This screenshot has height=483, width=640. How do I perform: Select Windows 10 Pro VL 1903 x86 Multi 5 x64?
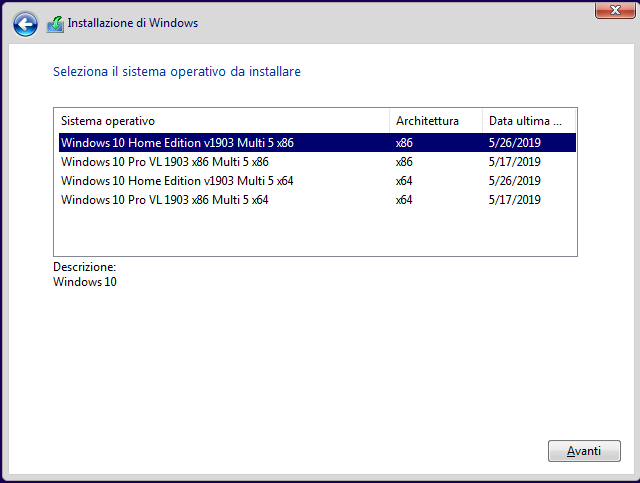[317, 200]
